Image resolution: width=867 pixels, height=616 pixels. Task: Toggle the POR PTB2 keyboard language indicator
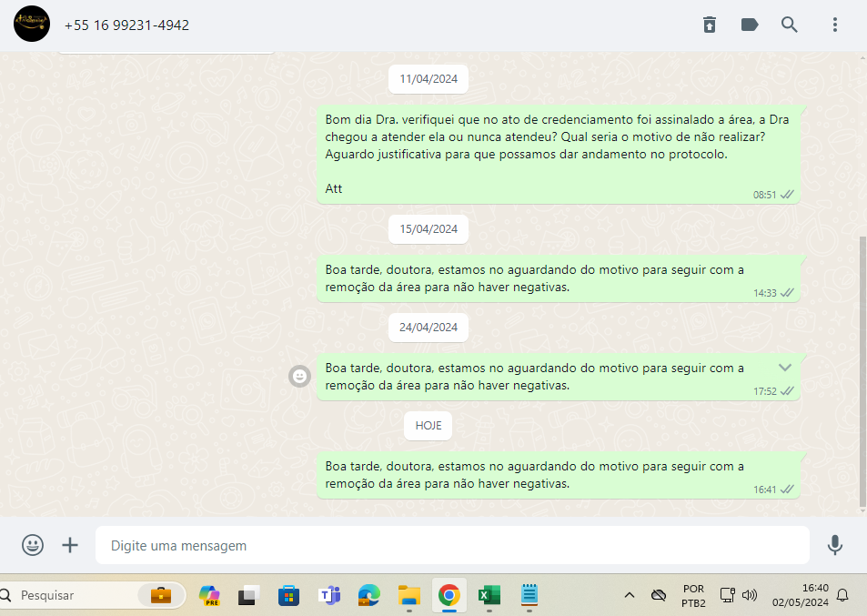[x=692, y=595]
